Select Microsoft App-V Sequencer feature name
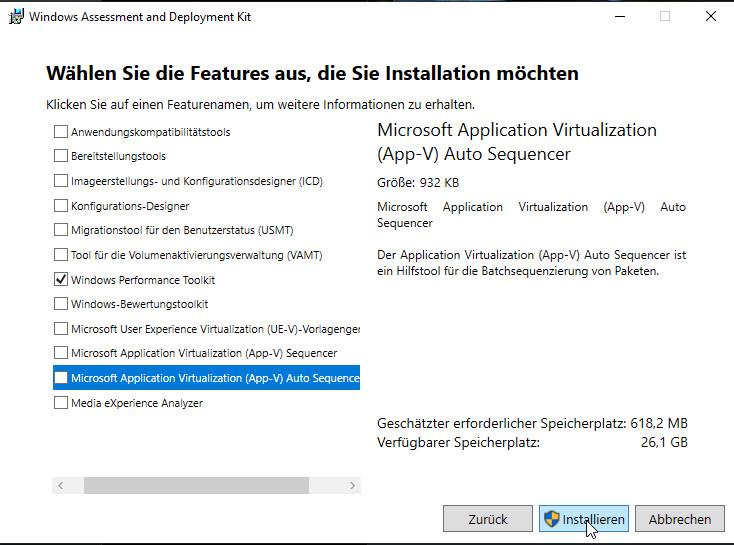 point(203,353)
